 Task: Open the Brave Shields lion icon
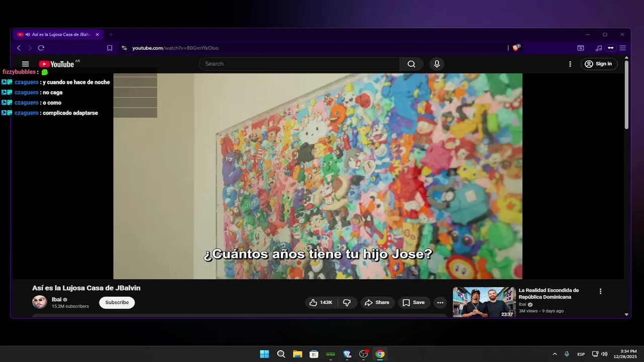(516, 48)
